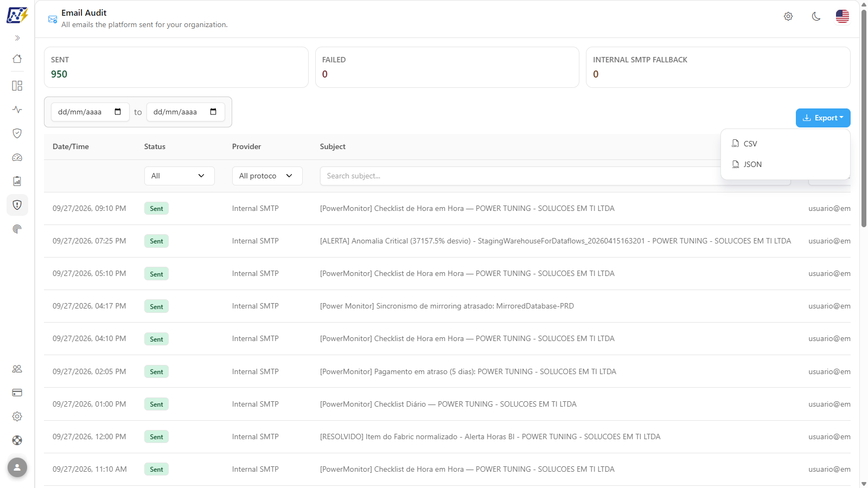Open the support lifebuoy icon in the sidebar
Viewport: 868px width, 488px height.
coord(17,440)
